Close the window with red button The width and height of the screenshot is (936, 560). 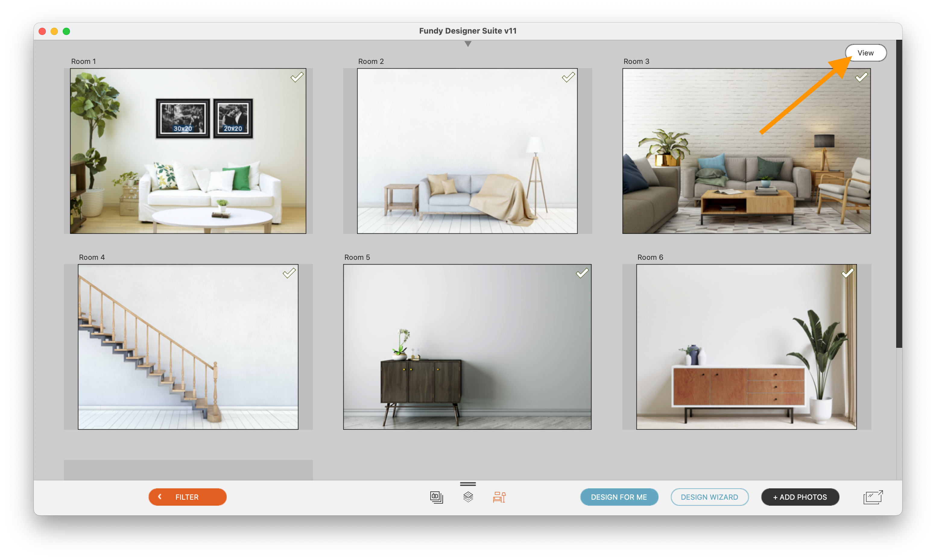[42, 31]
